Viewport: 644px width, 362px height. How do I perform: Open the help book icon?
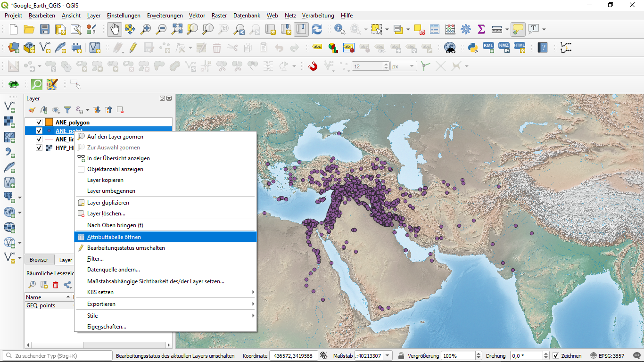click(x=543, y=48)
